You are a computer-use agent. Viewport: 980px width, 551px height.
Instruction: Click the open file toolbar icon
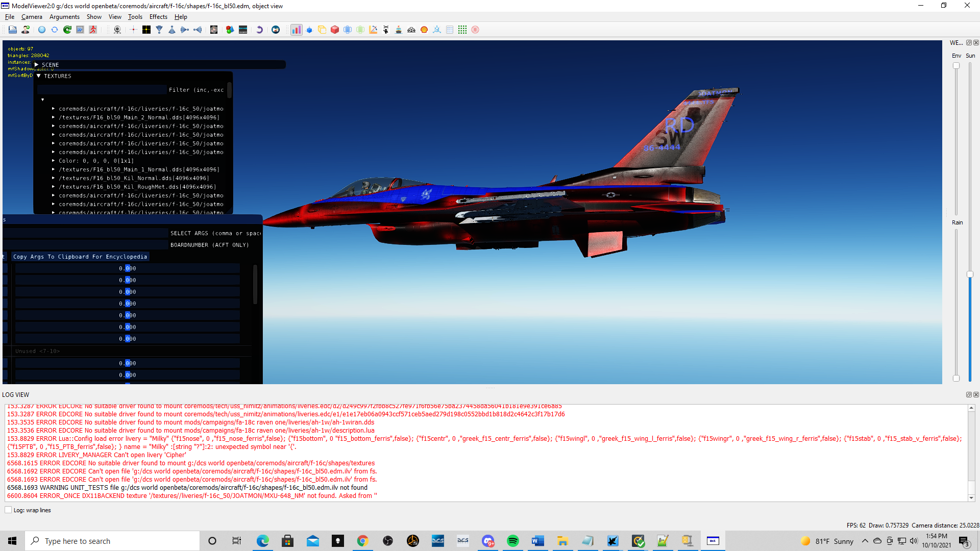coord(13,30)
